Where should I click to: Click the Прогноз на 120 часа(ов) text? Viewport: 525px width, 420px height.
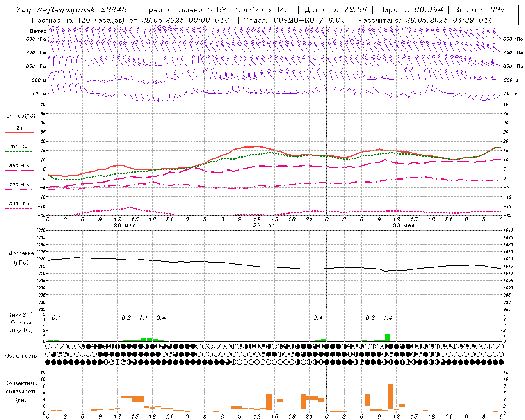point(79,20)
